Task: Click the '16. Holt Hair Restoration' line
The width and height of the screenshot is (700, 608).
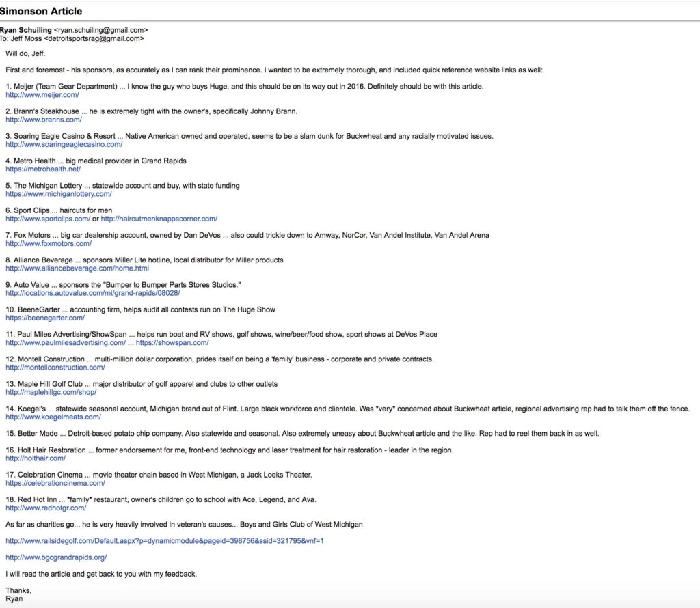Action: click(x=230, y=450)
